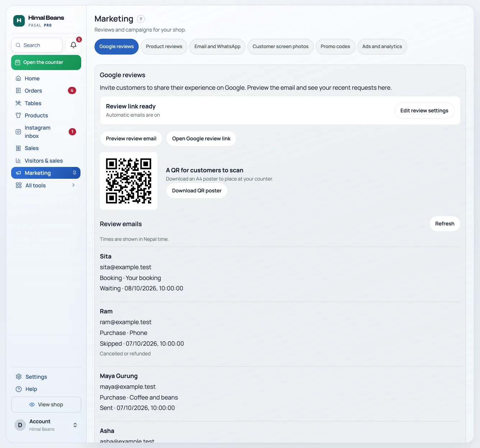Select the Customer screen photos tab
The image size is (480, 448).
(x=281, y=47)
